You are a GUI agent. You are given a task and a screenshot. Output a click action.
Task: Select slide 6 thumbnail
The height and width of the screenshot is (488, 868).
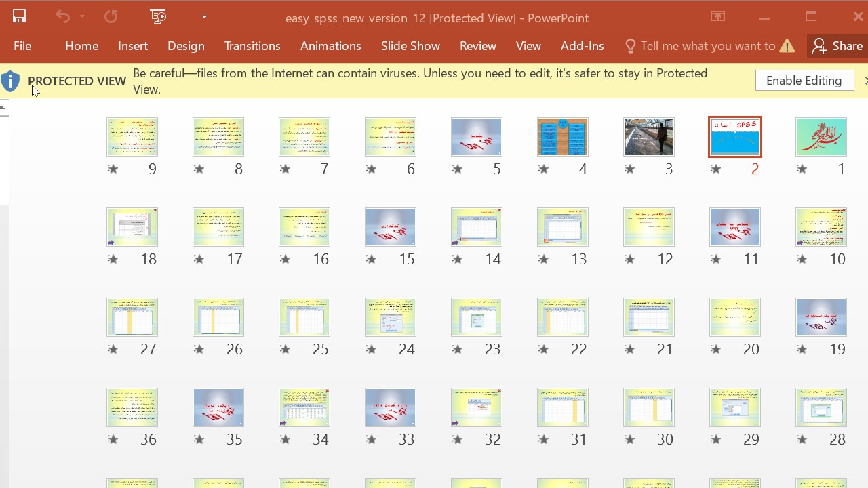click(x=390, y=137)
